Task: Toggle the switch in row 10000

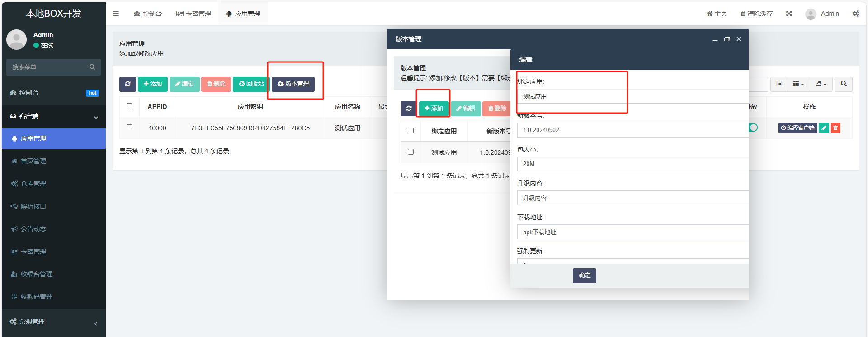Action: 753,128
